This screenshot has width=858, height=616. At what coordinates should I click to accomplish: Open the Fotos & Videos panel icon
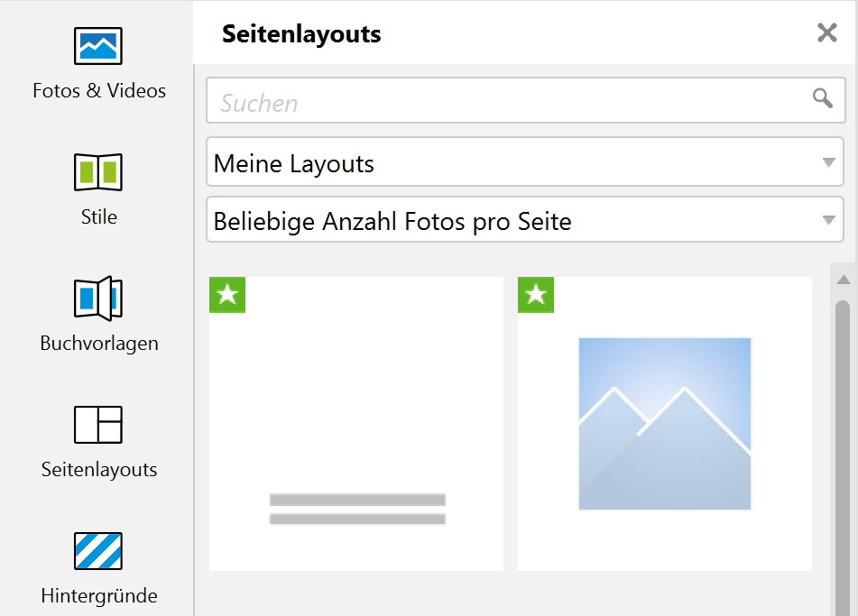click(x=98, y=46)
